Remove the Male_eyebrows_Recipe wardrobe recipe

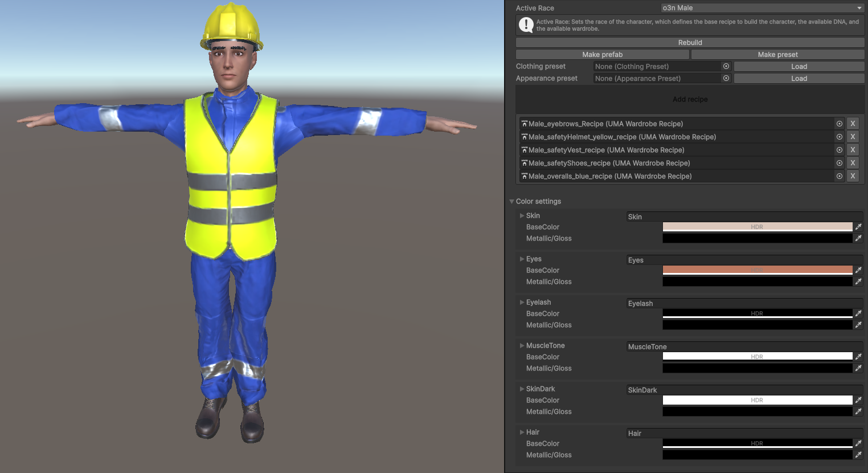tap(853, 124)
